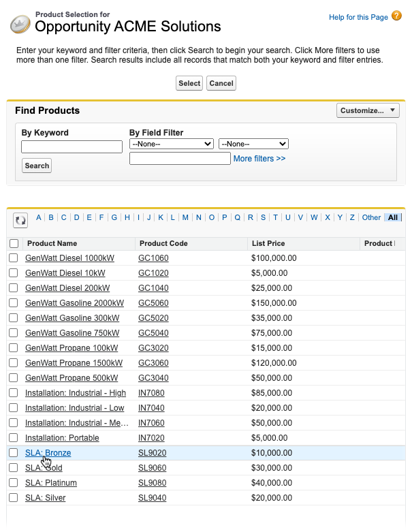Screen dimensions: 412x532
Task: Focus the By Keyword input field
Action: (72, 146)
